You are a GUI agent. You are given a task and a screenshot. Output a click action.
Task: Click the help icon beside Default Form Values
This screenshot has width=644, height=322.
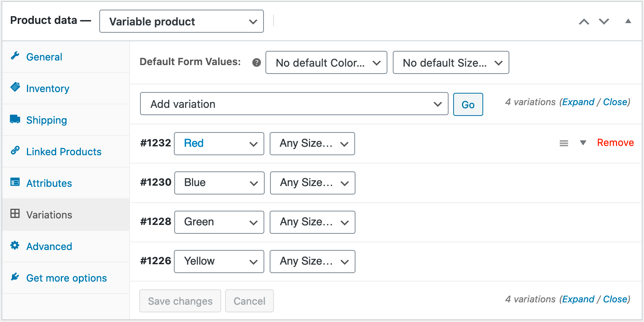click(x=257, y=62)
